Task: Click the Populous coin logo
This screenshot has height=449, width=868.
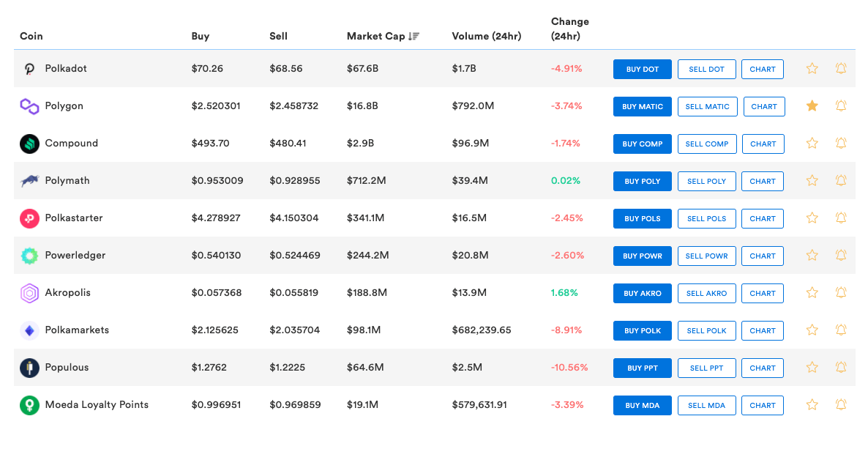Action: [29, 368]
